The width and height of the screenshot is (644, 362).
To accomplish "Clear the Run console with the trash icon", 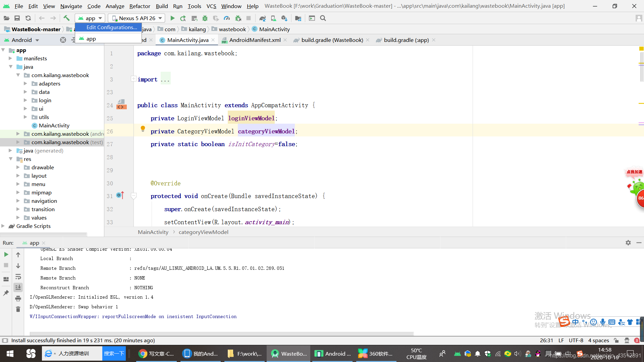I will [18, 309].
